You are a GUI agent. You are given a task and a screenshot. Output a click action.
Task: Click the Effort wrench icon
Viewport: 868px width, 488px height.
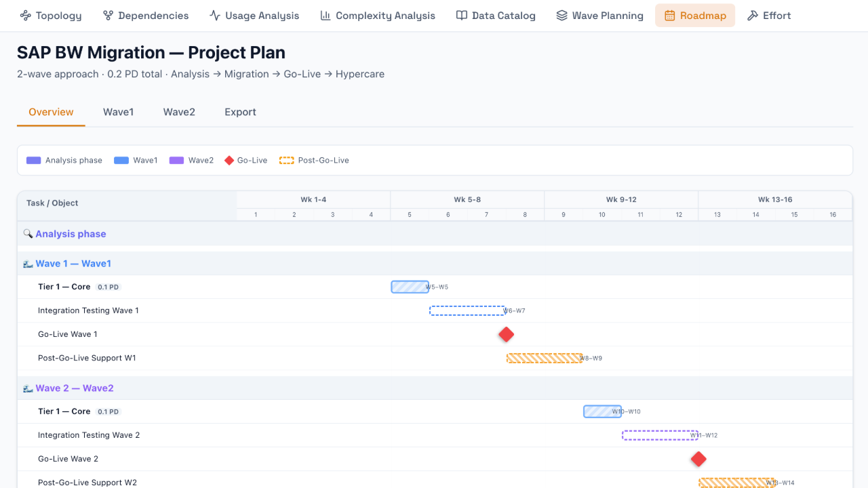(753, 16)
